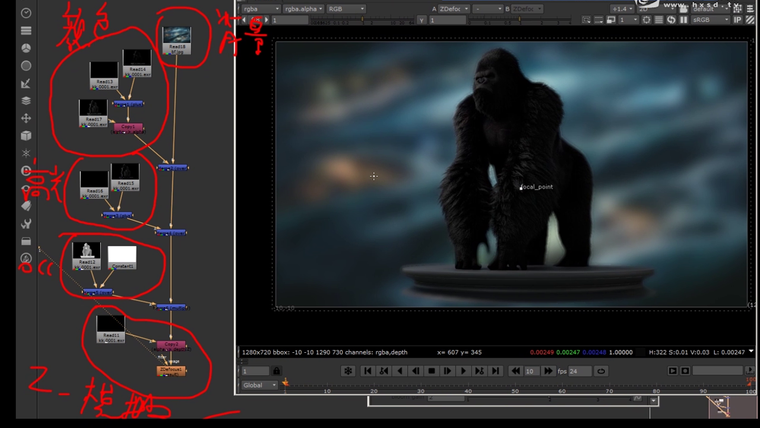Open the Keyer nodes arrow icon
Screen dimensions: 760x428
[26, 83]
